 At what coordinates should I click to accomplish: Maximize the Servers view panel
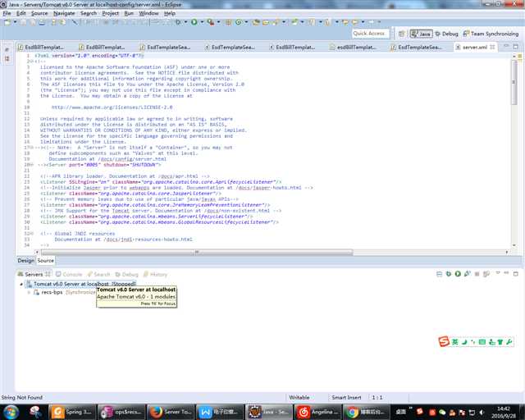pos(516,274)
